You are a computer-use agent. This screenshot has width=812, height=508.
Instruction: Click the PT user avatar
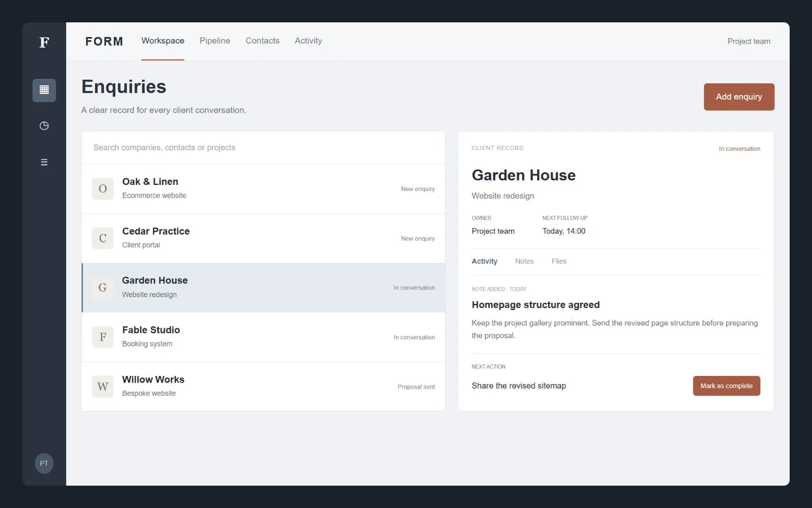tap(44, 463)
